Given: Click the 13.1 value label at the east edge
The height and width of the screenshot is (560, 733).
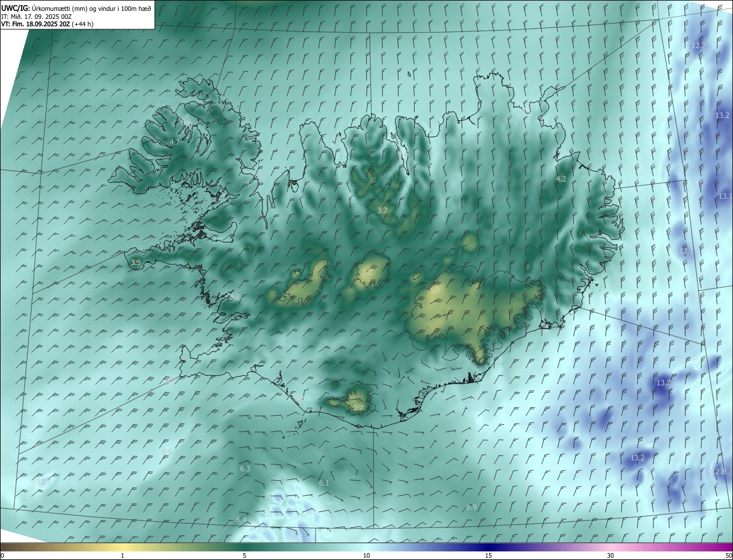Looking at the screenshot, I should coord(725,196).
